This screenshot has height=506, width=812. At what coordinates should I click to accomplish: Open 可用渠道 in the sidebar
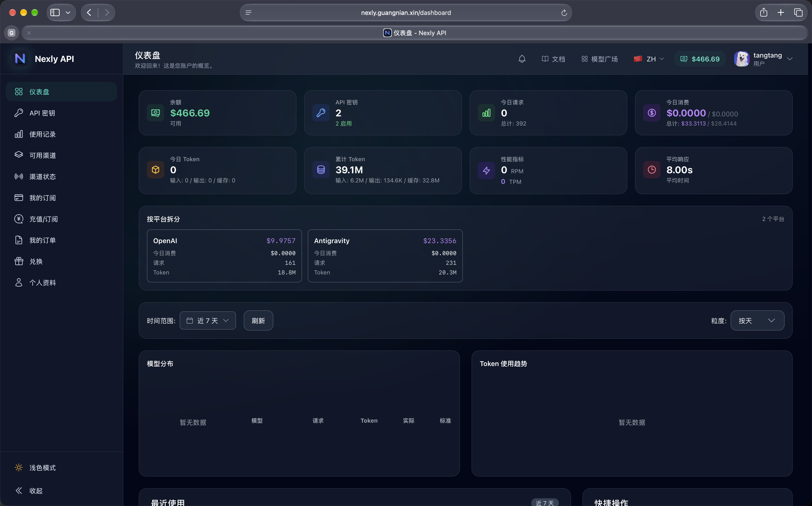coord(62,155)
